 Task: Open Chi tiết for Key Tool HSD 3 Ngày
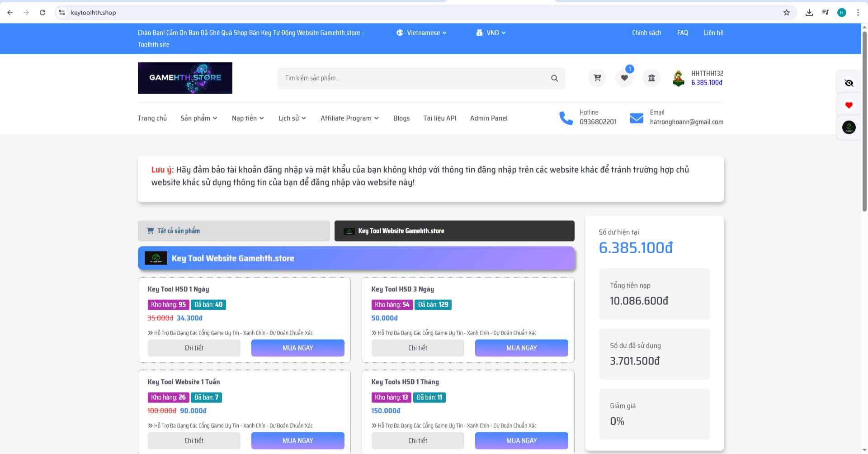click(418, 348)
